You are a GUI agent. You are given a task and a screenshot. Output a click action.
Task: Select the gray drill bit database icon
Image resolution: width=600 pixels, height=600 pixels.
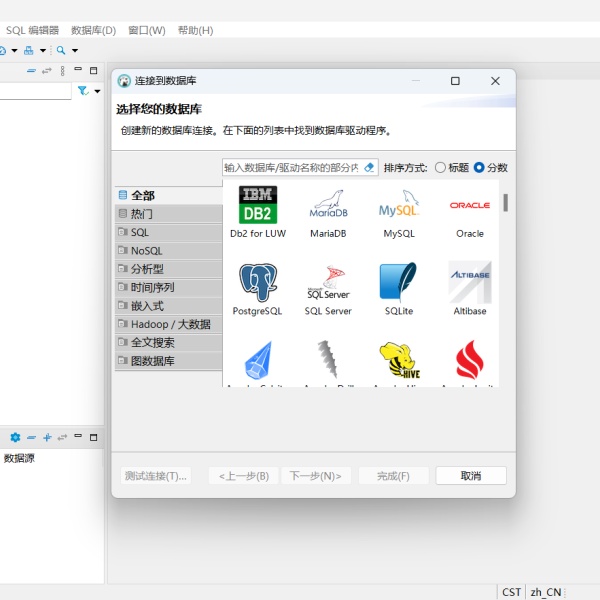328,360
